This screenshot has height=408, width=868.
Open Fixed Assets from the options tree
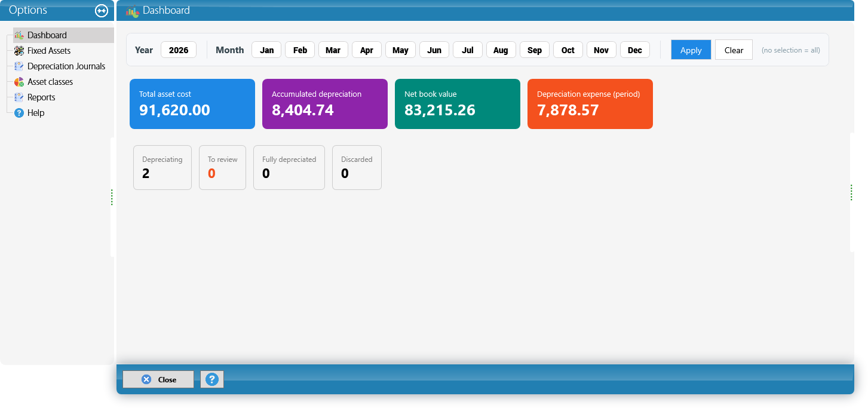pyautogui.click(x=49, y=51)
